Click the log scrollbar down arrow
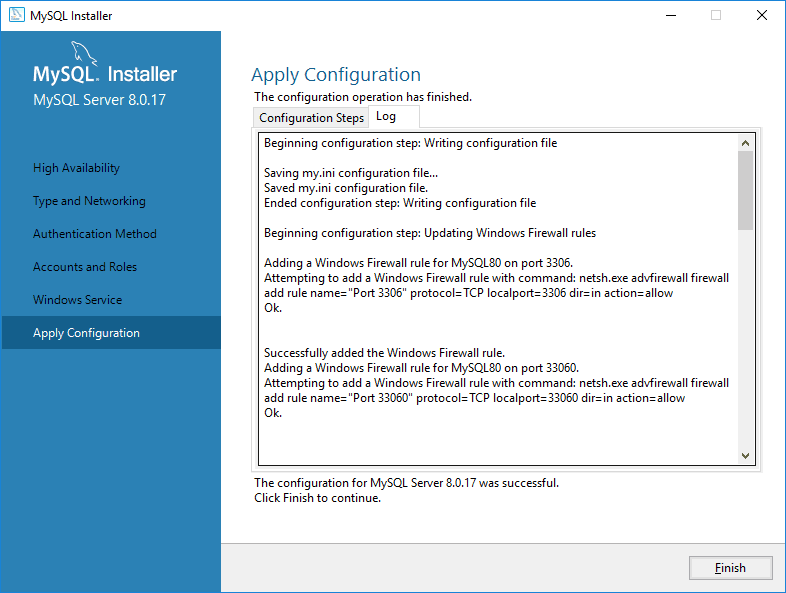Image resolution: width=786 pixels, height=593 pixels. coord(745,456)
